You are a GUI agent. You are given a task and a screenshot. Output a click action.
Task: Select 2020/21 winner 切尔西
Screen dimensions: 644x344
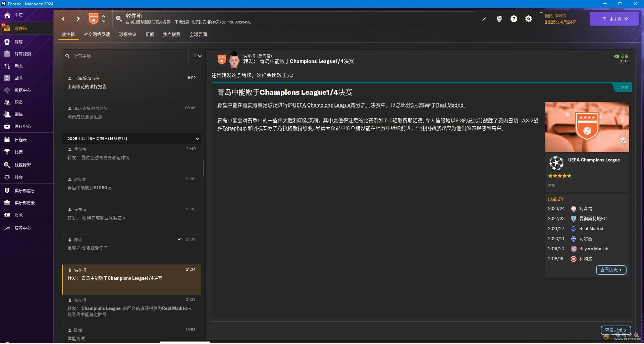click(x=586, y=239)
